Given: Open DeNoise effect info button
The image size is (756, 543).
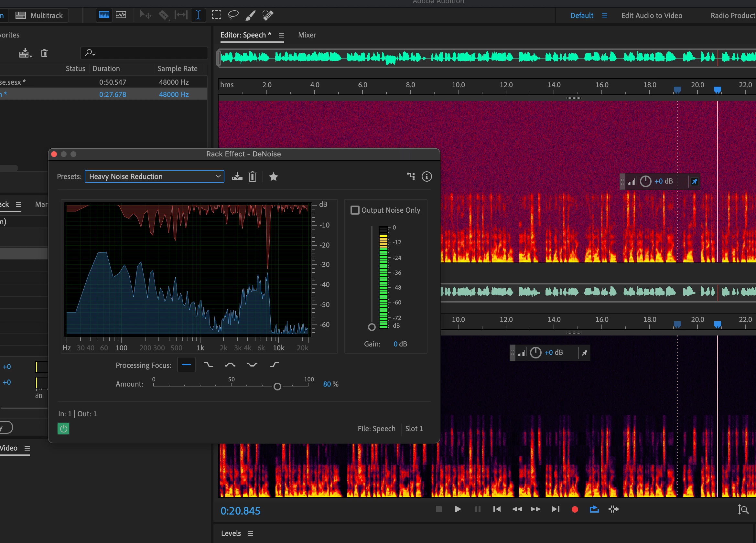Looking at the screenshot, I should click(426, 176).
